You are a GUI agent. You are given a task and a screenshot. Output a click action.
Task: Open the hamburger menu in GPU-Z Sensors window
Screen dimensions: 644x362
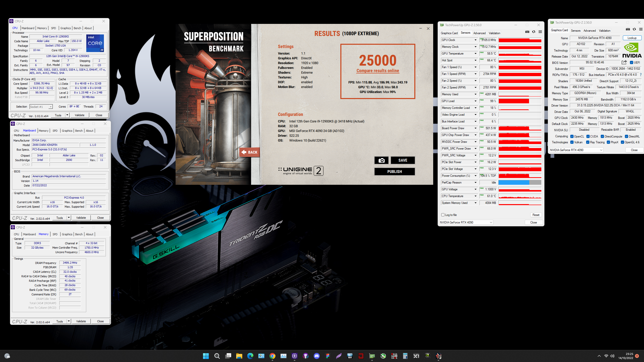540,32
